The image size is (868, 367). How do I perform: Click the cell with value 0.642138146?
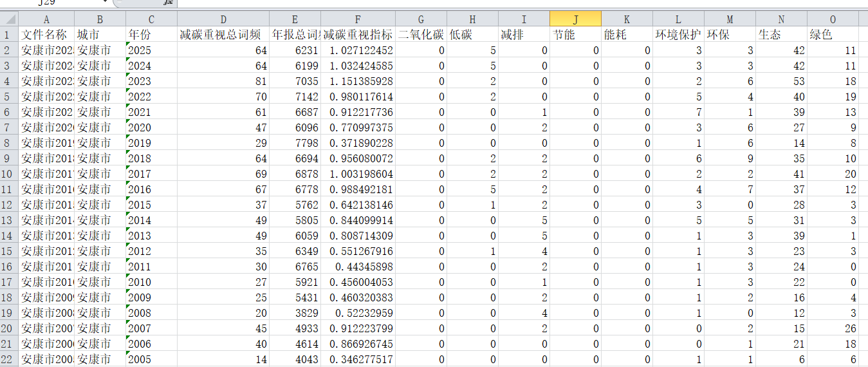(x=358, y=205)
